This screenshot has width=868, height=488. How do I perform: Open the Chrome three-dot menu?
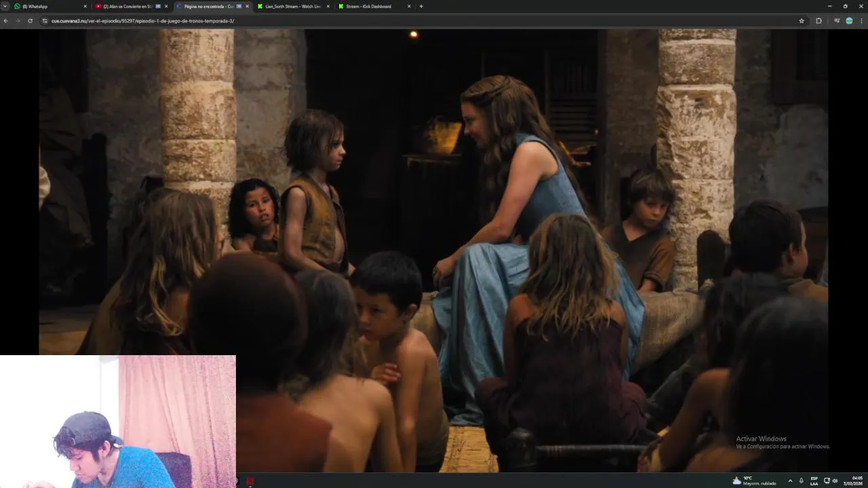[862, 21]
